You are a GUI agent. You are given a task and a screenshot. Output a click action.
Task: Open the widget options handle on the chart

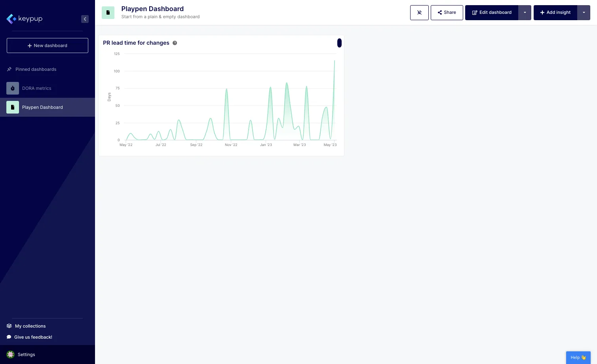tap(339, 43)
